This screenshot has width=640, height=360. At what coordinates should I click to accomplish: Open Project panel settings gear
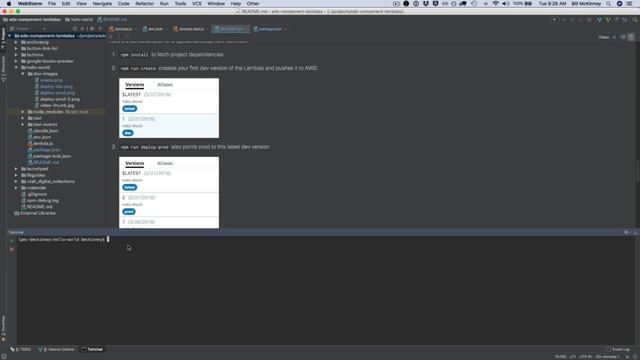point(92,29)
